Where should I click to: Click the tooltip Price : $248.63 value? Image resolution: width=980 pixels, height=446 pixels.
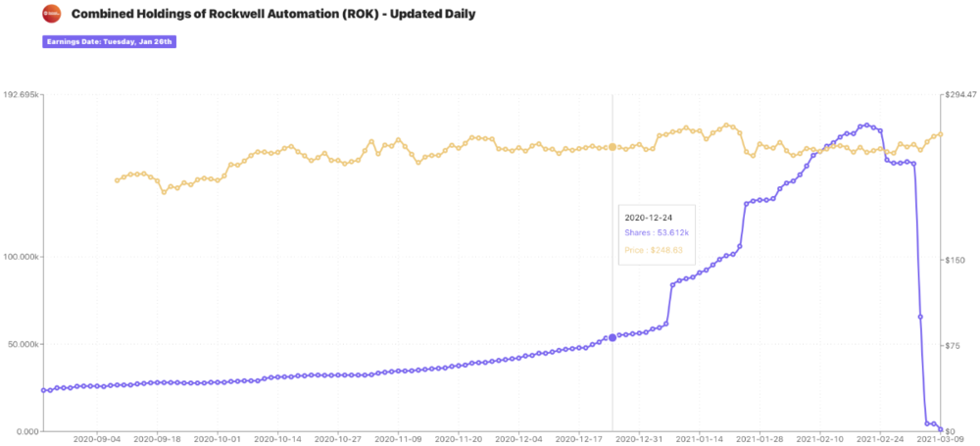coord(653,250)
